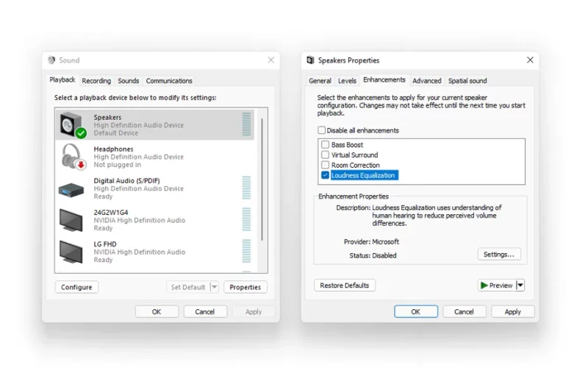Open the Spatial sound tab

click(x=467, y=81)
